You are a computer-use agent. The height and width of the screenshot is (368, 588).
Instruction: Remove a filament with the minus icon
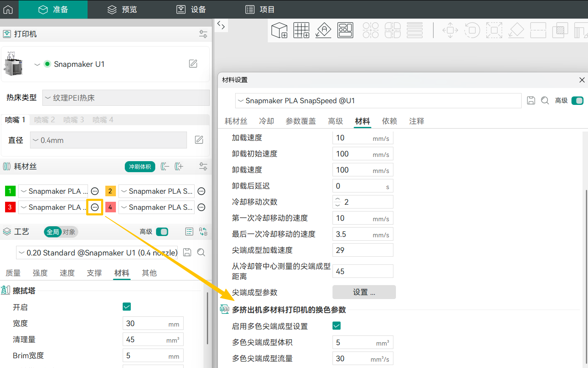(x=165, y=166)
